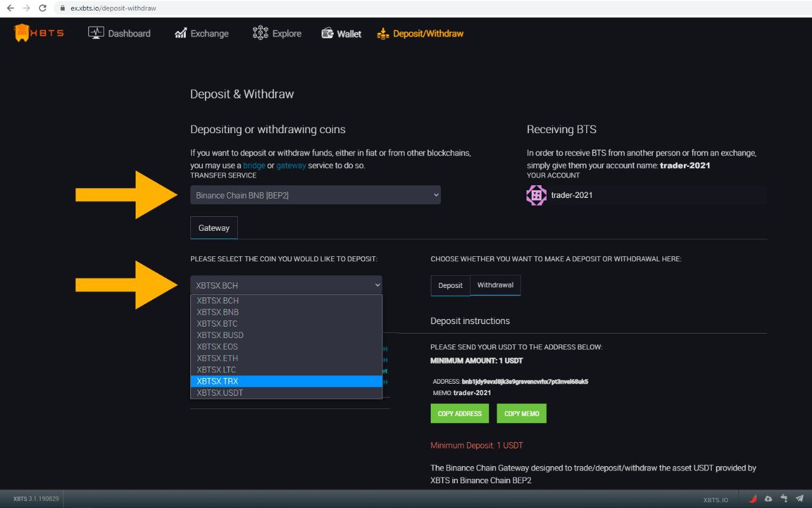Click the trader-2021 account avatar icon
812x508 pixels.
point(537,195)
